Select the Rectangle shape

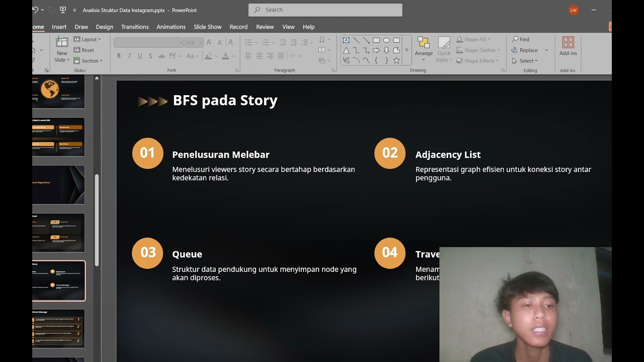[x=376, y=40]
